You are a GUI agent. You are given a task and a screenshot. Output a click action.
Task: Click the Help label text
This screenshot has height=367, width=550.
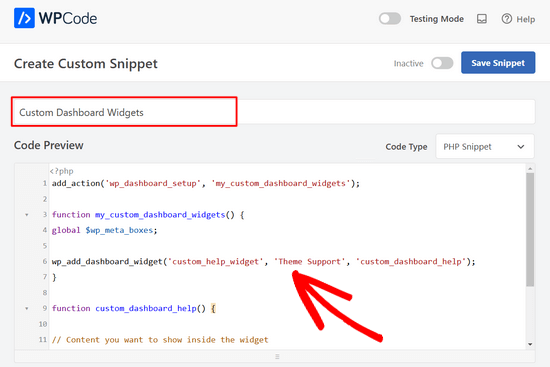[x=525, y=19]
